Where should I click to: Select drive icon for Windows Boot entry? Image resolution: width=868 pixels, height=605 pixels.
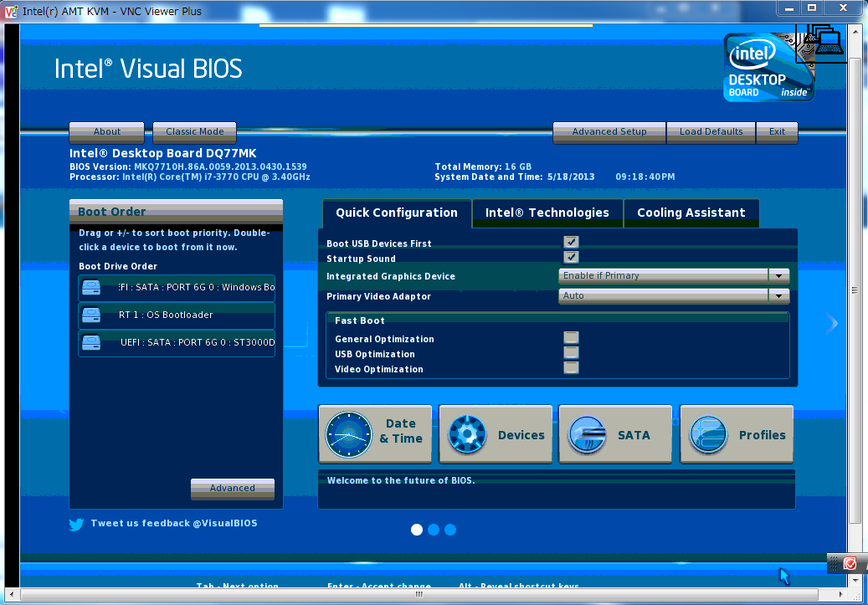(x=91, y=287)
